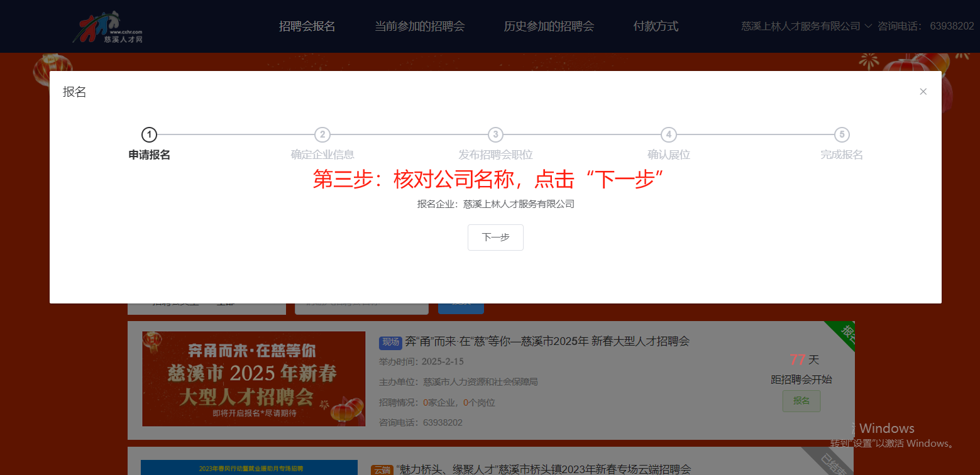Click the 下一步 button in the dialog

point(495,237)
